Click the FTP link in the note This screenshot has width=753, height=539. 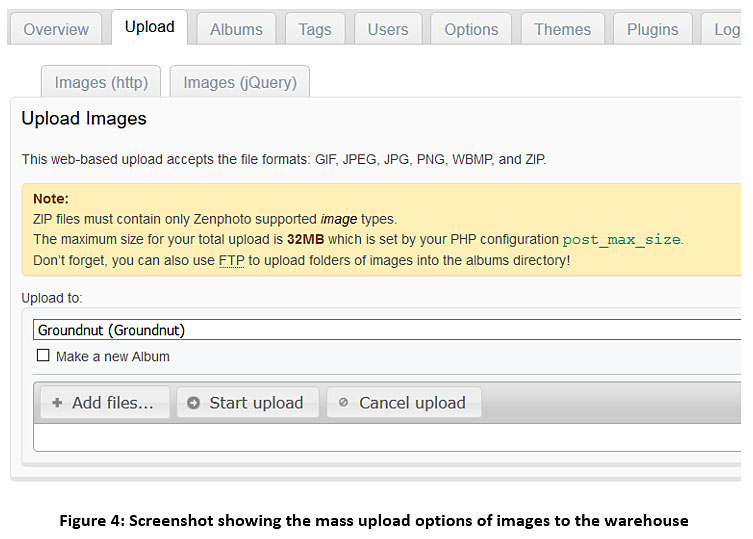click(x=232, y=260)
